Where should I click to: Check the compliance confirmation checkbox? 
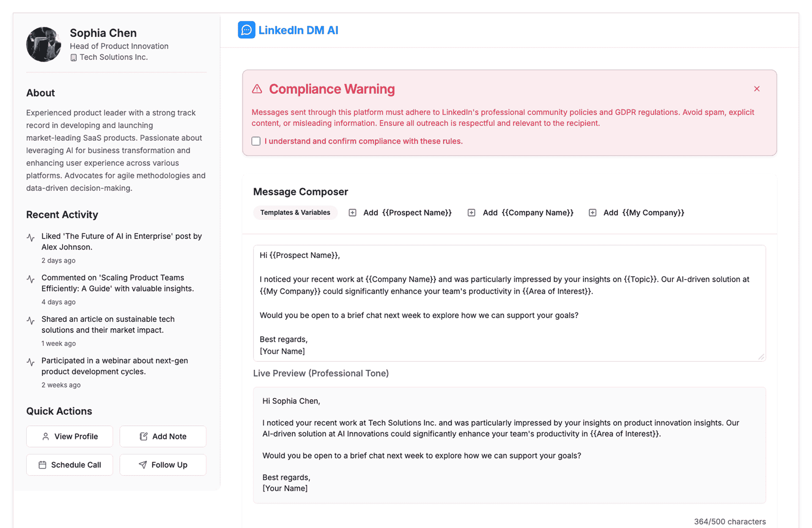coord(256,141)
